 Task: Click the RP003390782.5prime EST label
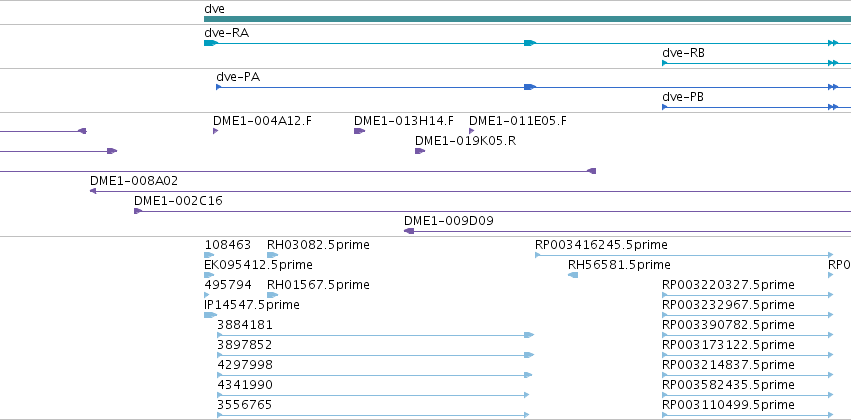(x=728, y=326)
